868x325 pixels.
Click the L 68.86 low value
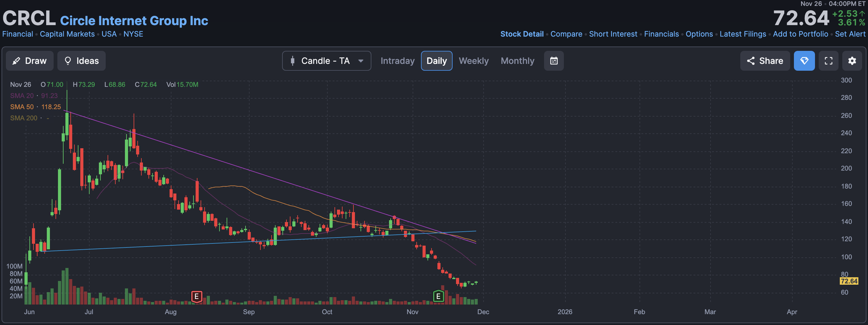115,85
